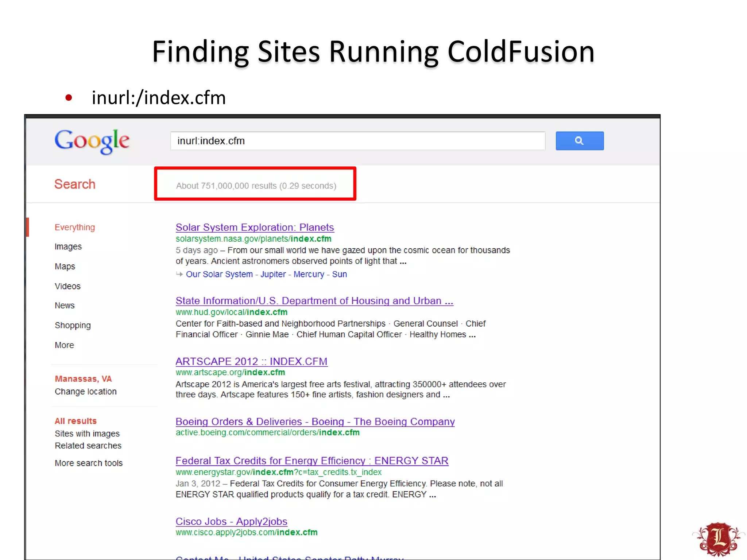The height and width of the screenshot is (560, 747).
Task: Open Federal Tax Credits for Energy Efficiency result
Action: click(312, 461)
